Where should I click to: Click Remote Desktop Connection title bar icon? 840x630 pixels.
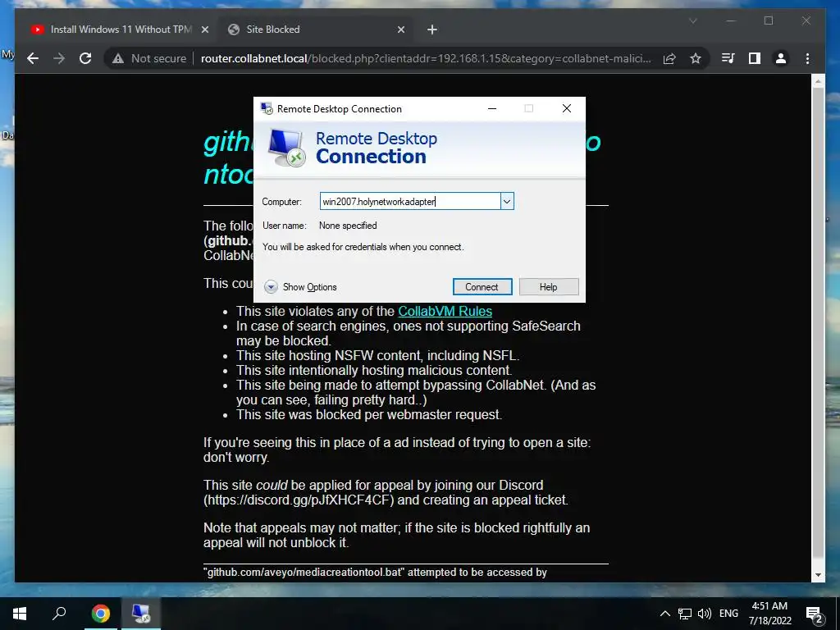[x=267, y=109]
